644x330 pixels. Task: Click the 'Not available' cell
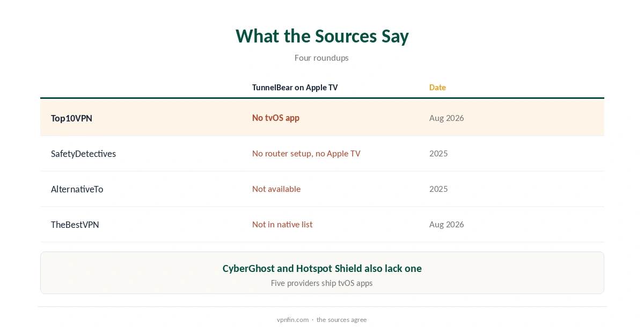tap(276, 189)
